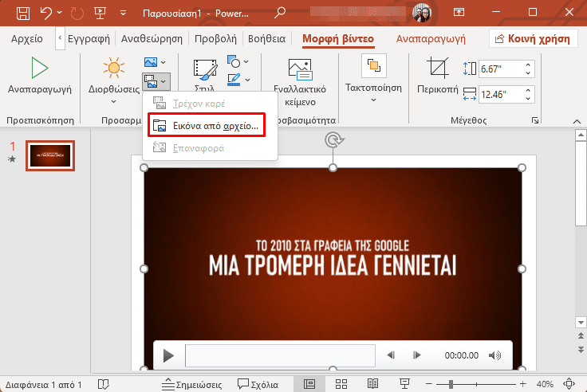Image resolution: width=587 pixels, height=392 pixels.
Task: Click the rotation handle above the video
Action: [x=333, y=140]
